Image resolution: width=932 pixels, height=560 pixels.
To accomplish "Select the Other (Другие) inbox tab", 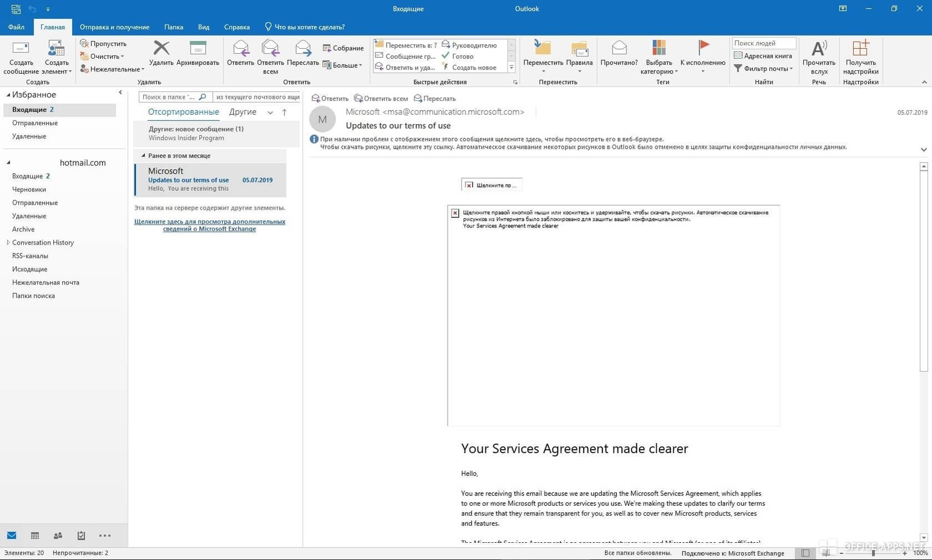I will pos(242,112).
